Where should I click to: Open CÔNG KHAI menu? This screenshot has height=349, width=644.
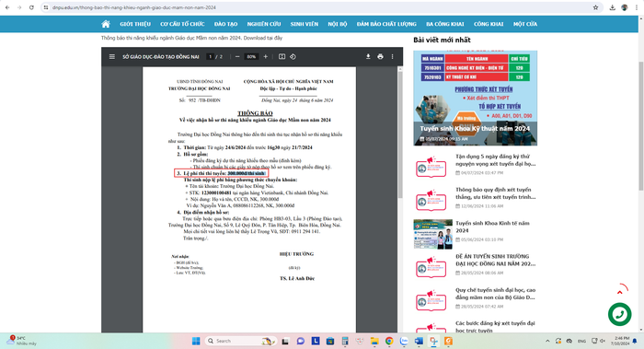(489, 24)
